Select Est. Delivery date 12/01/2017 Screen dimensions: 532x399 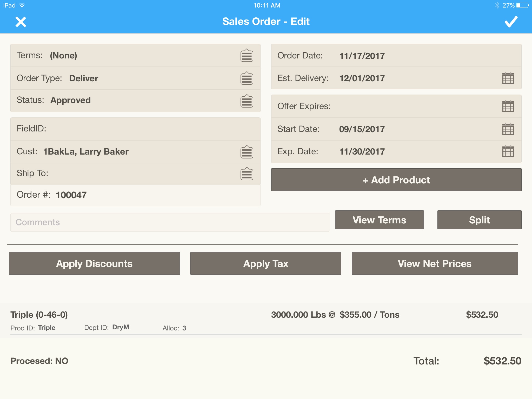[x=362, y=78]
